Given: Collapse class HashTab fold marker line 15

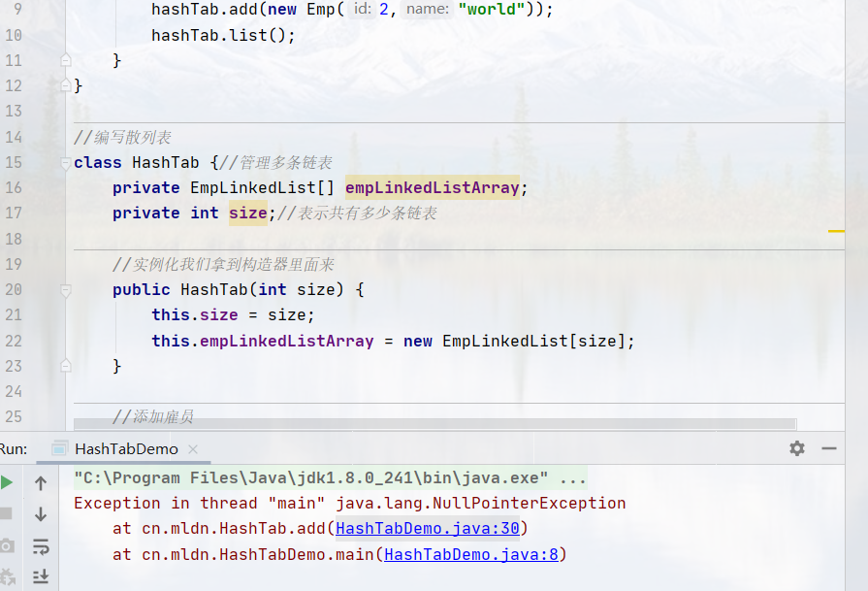Looking at the screenshot, I should 65,163.
